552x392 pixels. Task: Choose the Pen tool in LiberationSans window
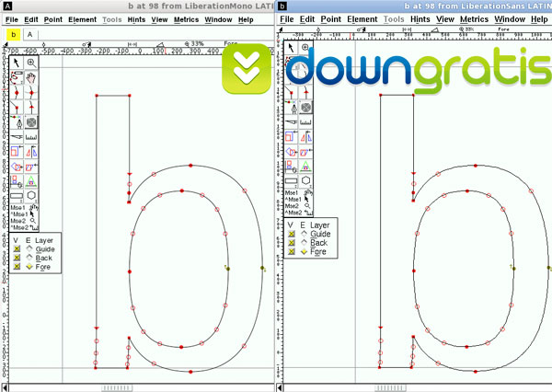point(291,108)
